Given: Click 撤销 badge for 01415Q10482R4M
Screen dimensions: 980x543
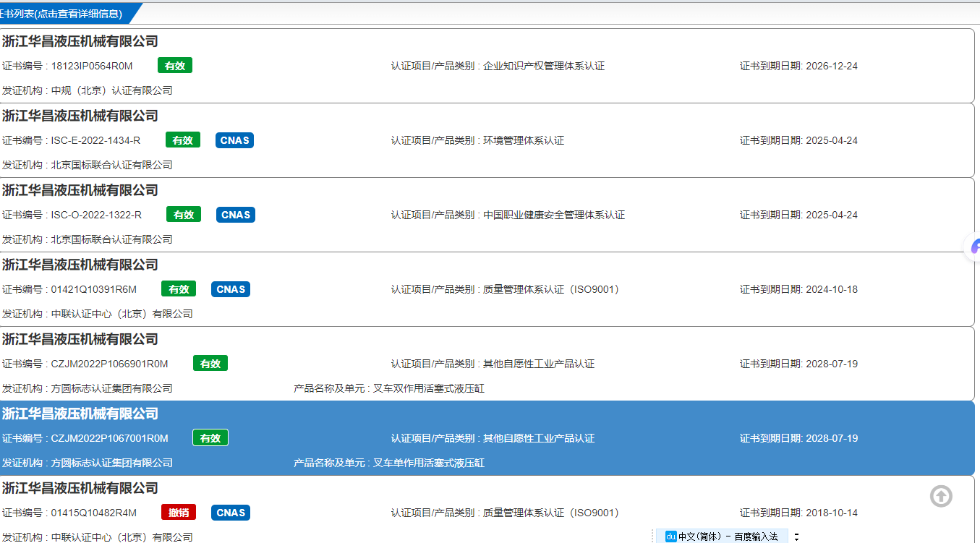Looking at the screenshot, I should pyautogui.click(x=179, y=513).
